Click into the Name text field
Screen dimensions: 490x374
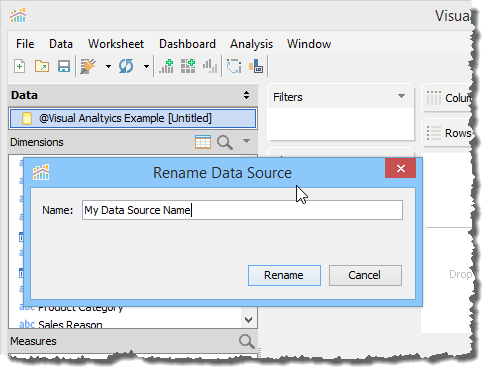coord(242,210)
